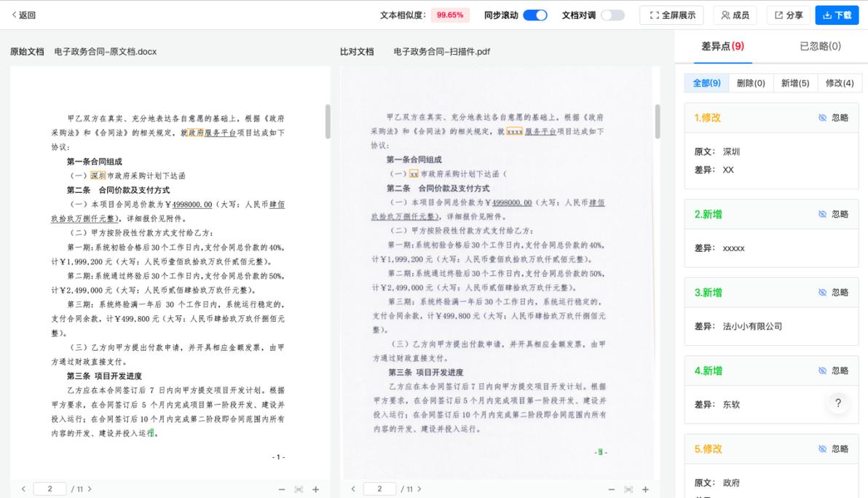Open the 2.新增 difference card xxxxx
The image size is (868, 498).
pyautogui.click(x=771, y=234)
